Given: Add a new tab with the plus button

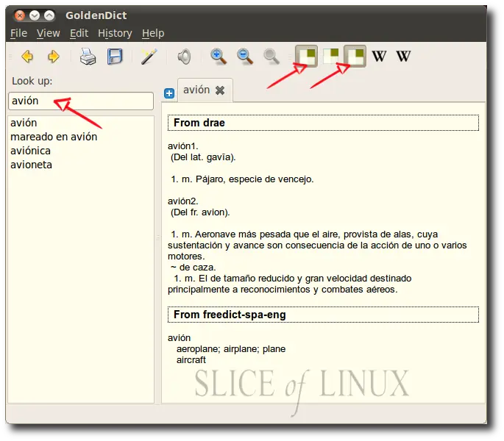Looking at the screenshot, I should [x=169, y=93].
